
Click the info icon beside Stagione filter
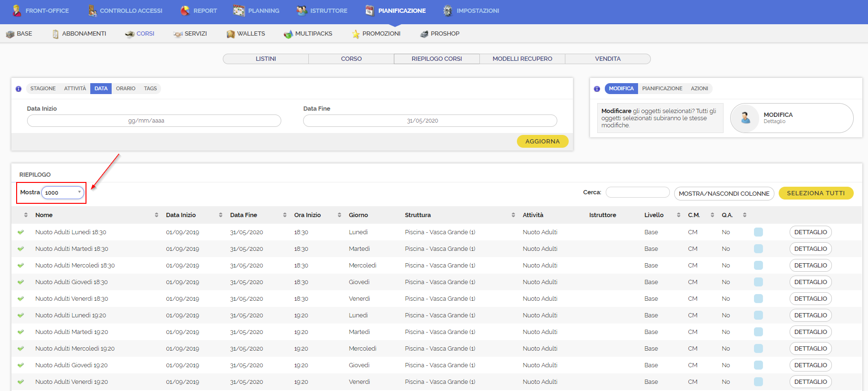(x=19, y=89)
